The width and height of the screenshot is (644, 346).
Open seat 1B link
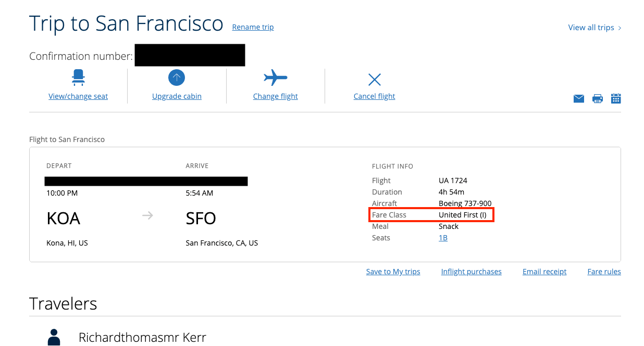coord(443,238)
